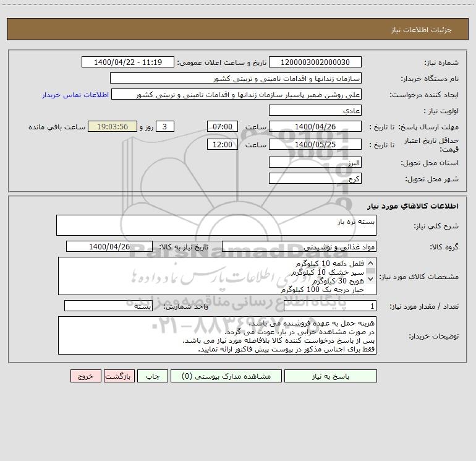476x461 pixels.
Task: Click header جزئیات اطلاعات نیاز
Action: coord(422,30)
